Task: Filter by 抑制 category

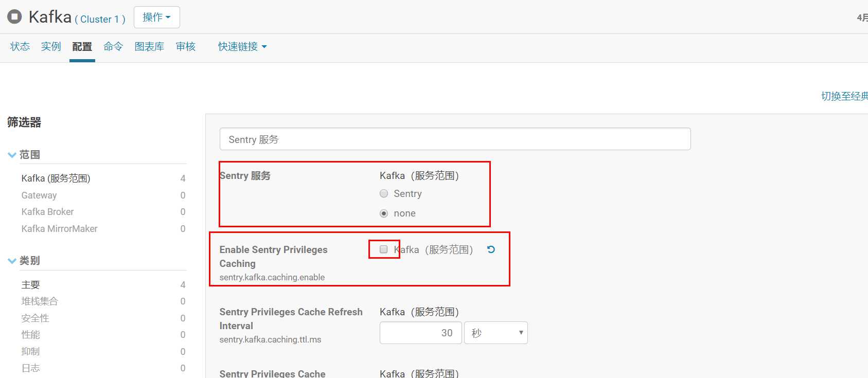Action: tap(30, 352)
